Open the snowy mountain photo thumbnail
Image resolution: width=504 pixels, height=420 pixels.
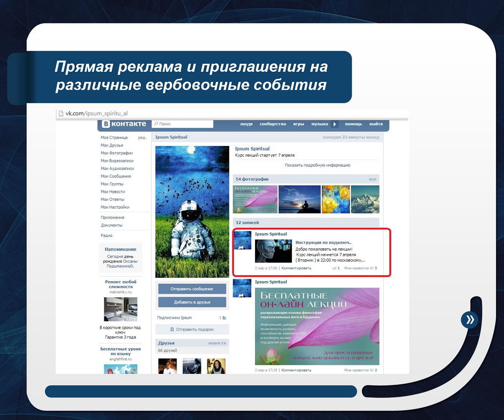coord(365,199)
